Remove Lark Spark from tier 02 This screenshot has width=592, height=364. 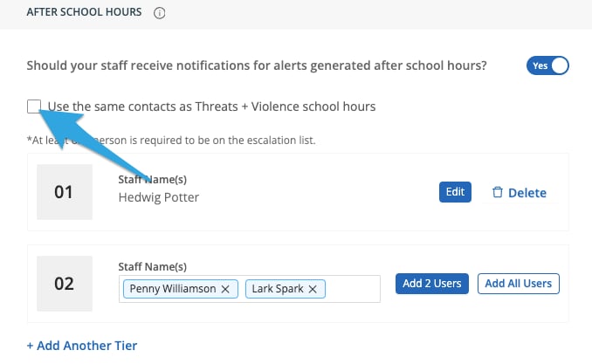click(313, 289)
